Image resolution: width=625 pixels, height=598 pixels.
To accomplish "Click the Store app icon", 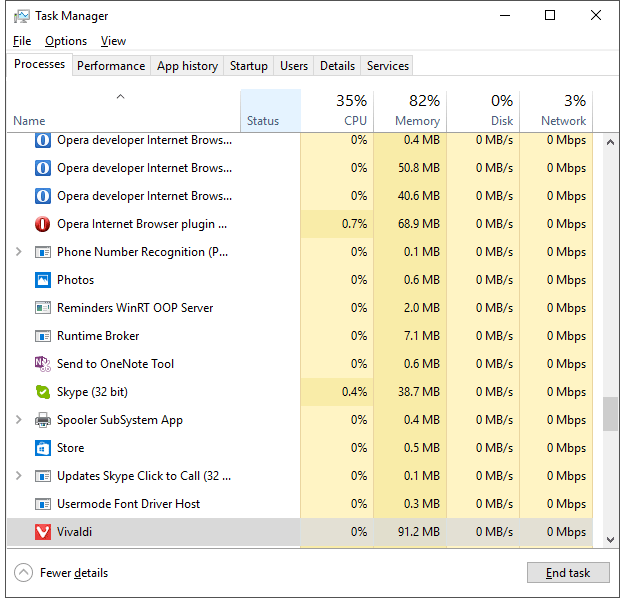I will 43,448.
